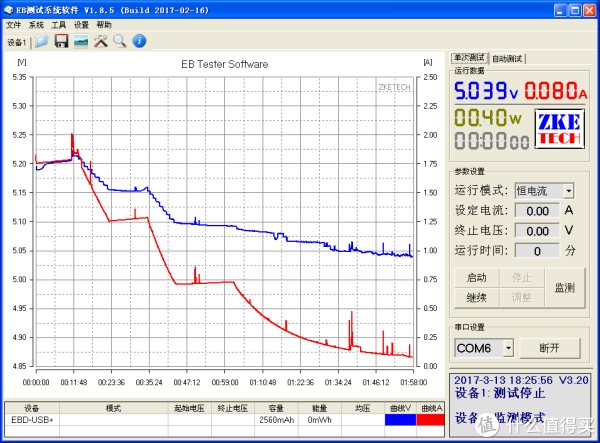The width and height of the screenshot is (600, 443).
Task: Click the application icon in the title bar
Action: (x=8, y=10)
